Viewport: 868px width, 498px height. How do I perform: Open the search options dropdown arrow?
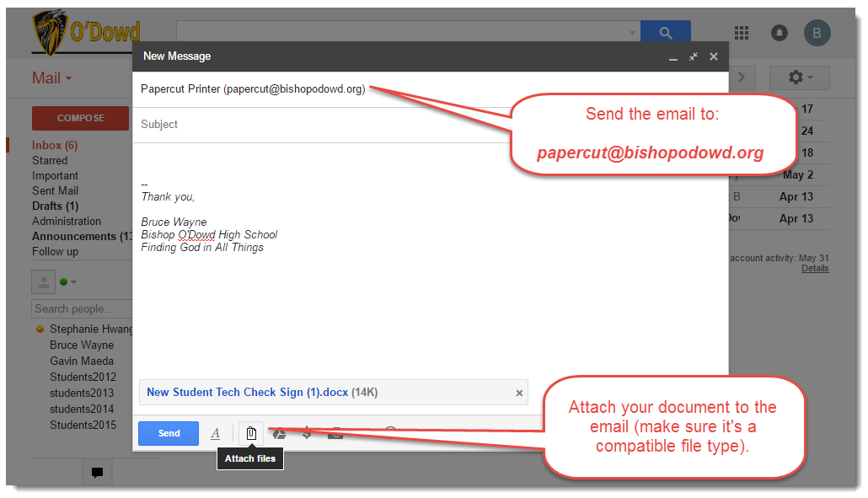[632, 33]
